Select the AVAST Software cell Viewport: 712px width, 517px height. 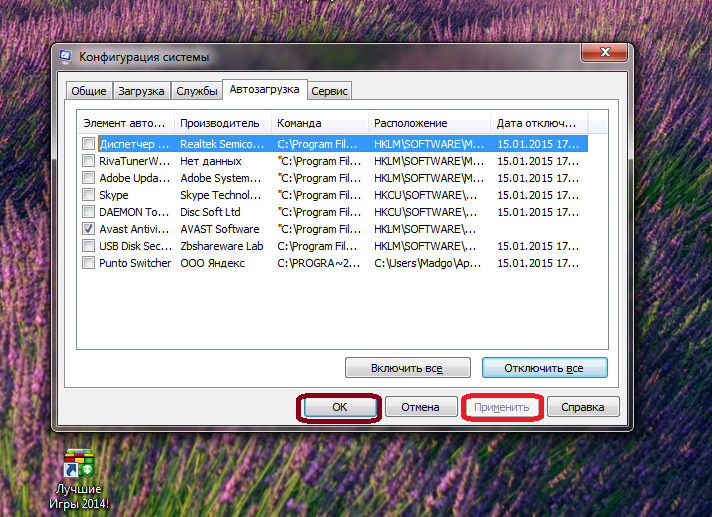point(220,229)
